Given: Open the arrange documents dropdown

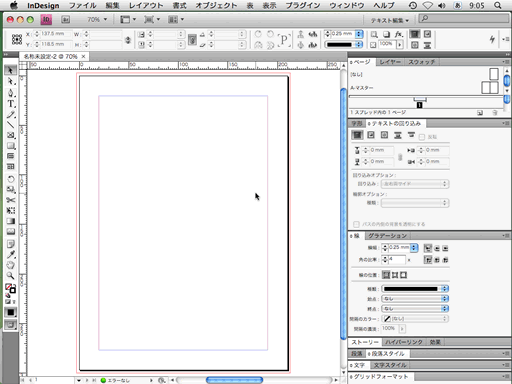Looking at the screenshot, I should point(176,20).
